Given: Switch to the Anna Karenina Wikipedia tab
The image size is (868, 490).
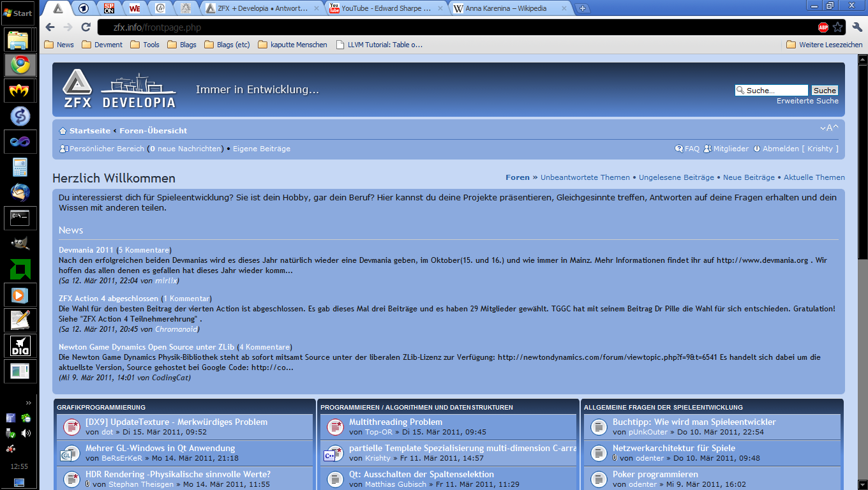Looking at the screenshot, I should click(x=508, y=8).
